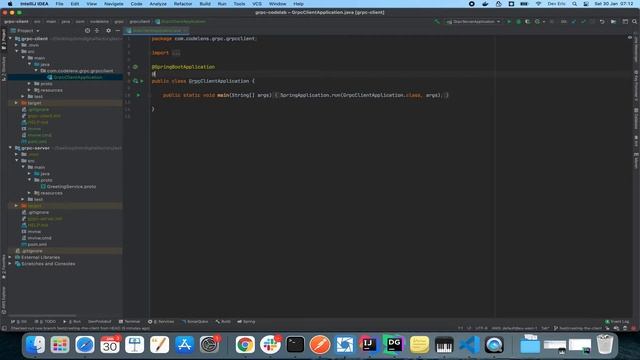
Task: Click run gutter arrow next to main method
Action: (x=138, y=95)
